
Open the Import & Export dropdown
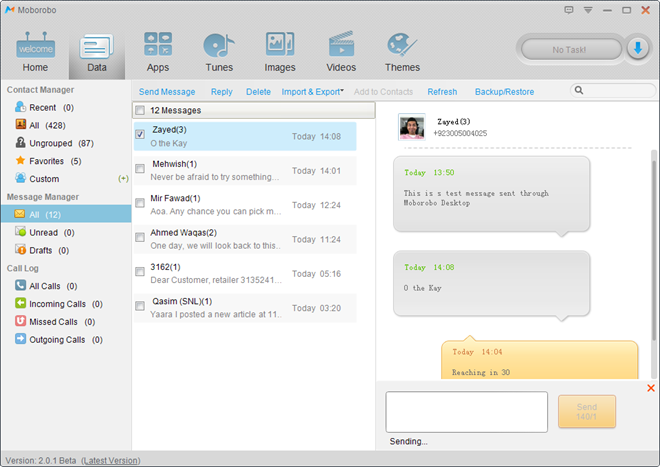tap(312, 92)
